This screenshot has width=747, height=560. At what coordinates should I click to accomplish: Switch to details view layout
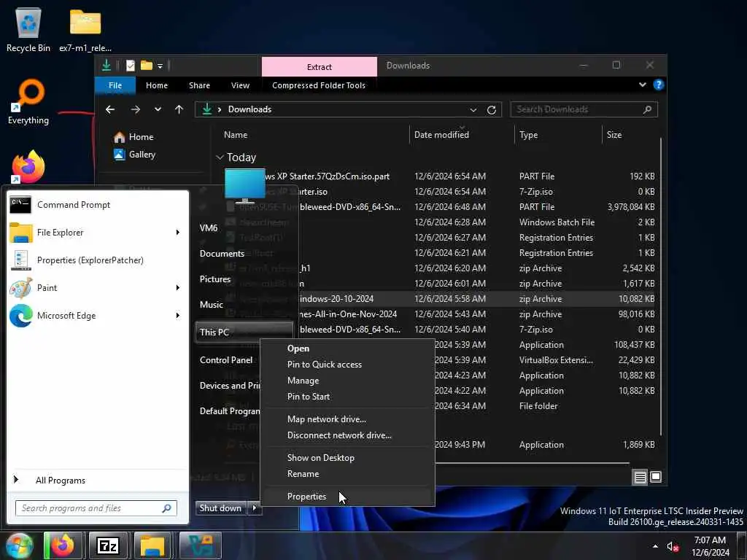click(640, 477)
